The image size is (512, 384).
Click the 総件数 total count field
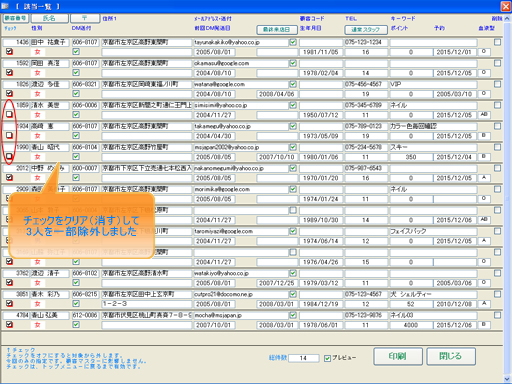click(x=304, y=358)
